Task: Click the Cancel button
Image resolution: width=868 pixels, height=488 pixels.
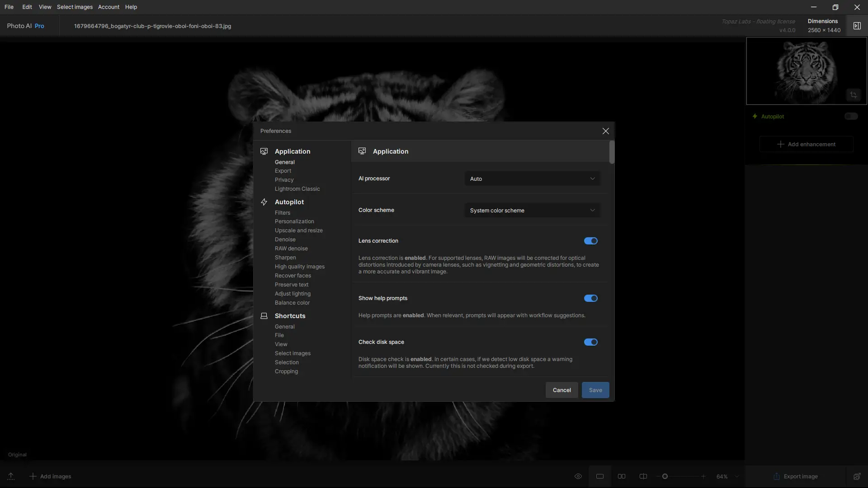Action: pos(561,390)
